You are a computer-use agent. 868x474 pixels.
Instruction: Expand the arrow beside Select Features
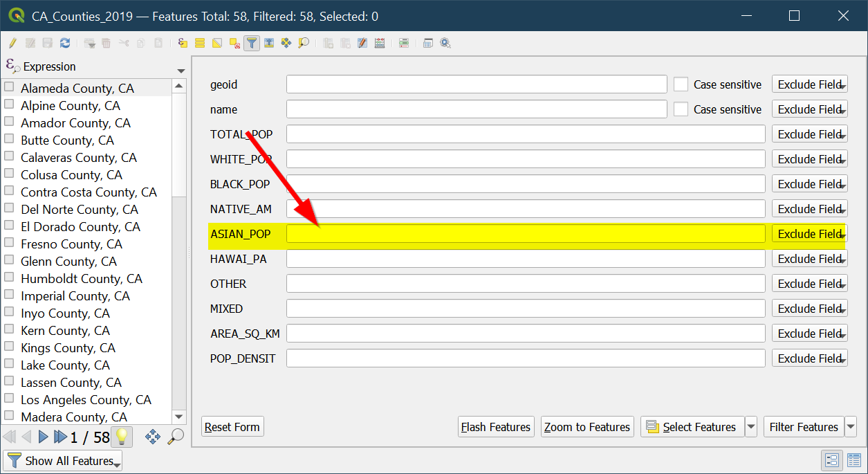pos(751,427)
